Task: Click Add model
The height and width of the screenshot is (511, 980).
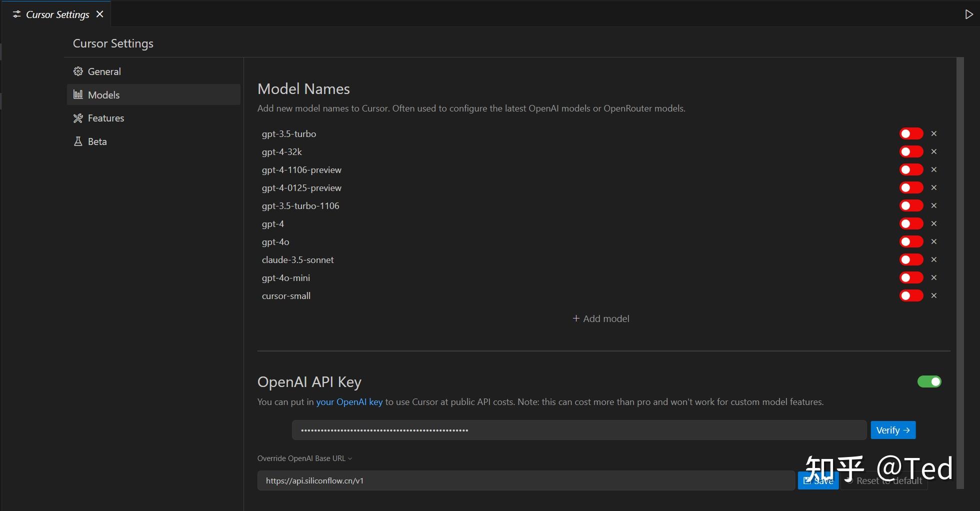Action: click(x=600, y=318)
